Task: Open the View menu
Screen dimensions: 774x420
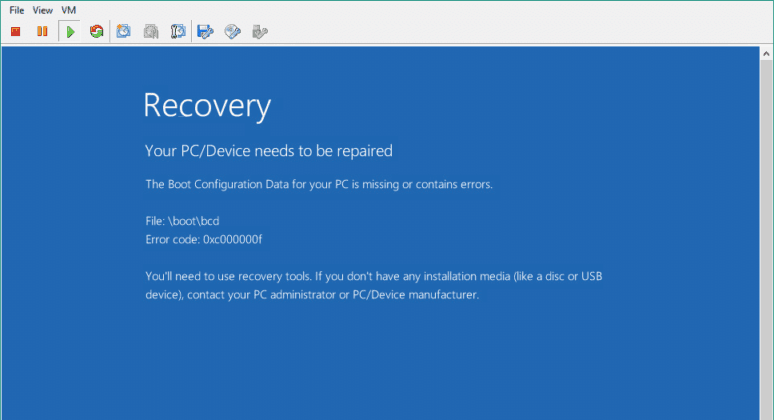Action: point(43,10)
